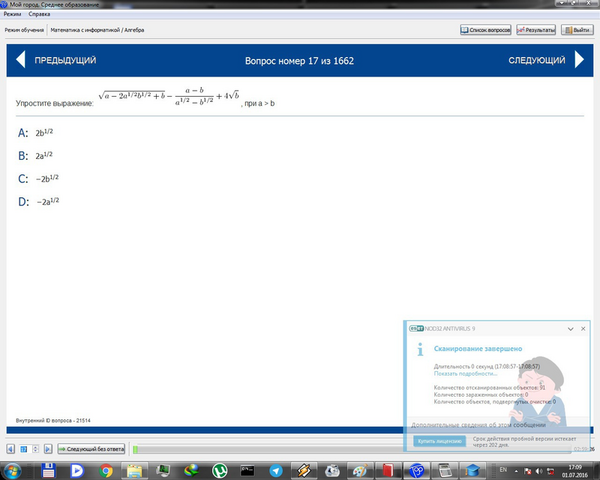
Task: Select answer C: −2b^1/2
Action: click(x=38, y=179)
